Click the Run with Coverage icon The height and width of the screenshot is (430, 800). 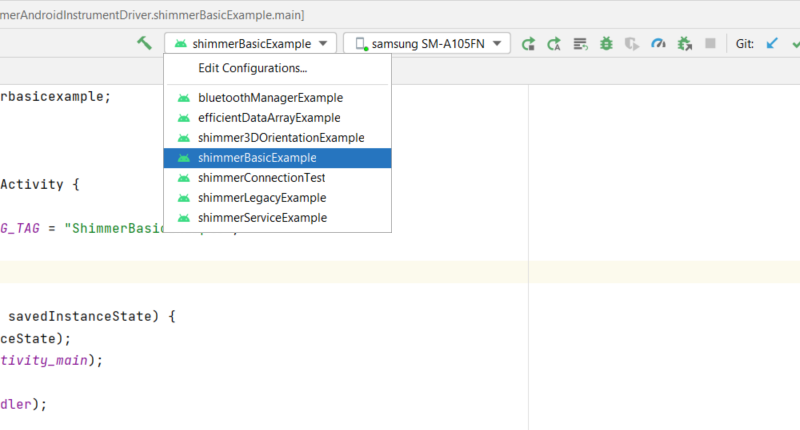632,44
